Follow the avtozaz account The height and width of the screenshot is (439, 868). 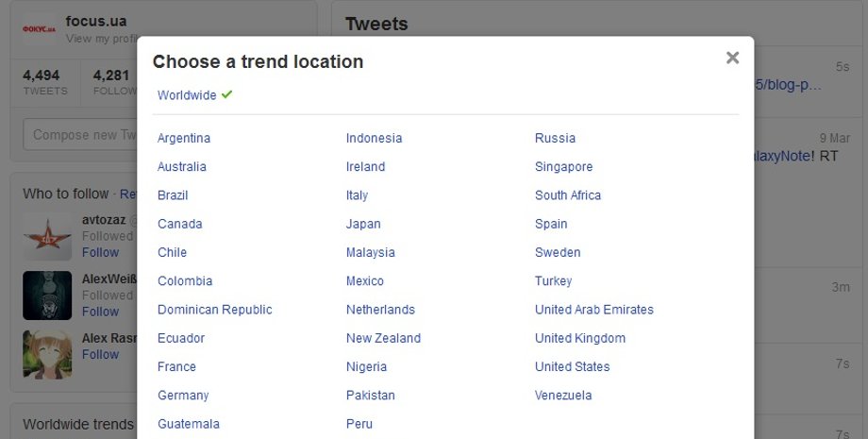pos(100,252)
